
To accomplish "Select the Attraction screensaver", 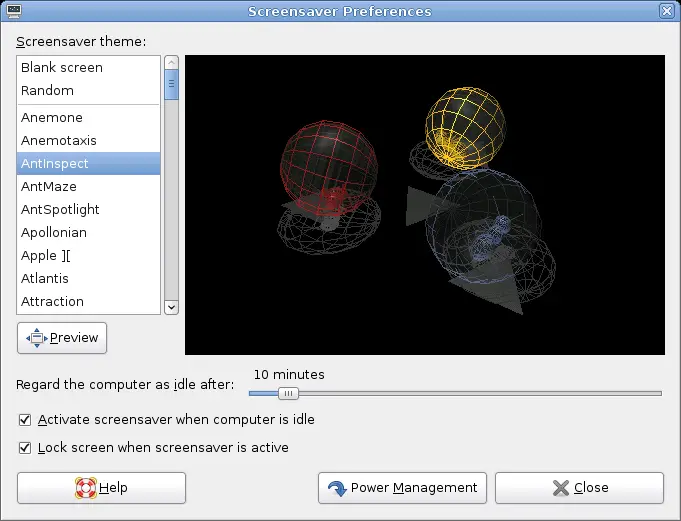I will (52, 302).
